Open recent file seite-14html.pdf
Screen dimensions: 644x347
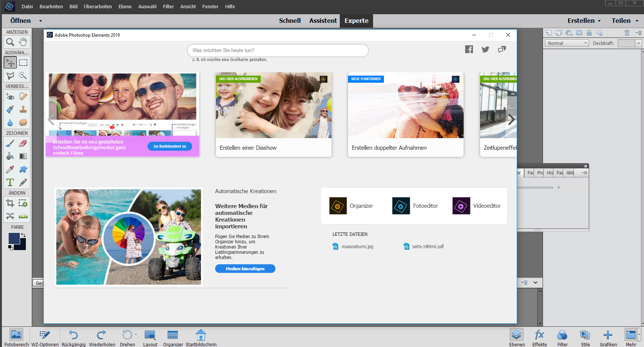coord(424,246)
